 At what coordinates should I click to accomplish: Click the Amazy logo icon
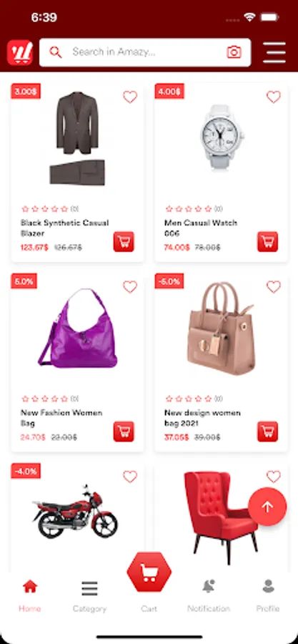click(x=20, y=52)
